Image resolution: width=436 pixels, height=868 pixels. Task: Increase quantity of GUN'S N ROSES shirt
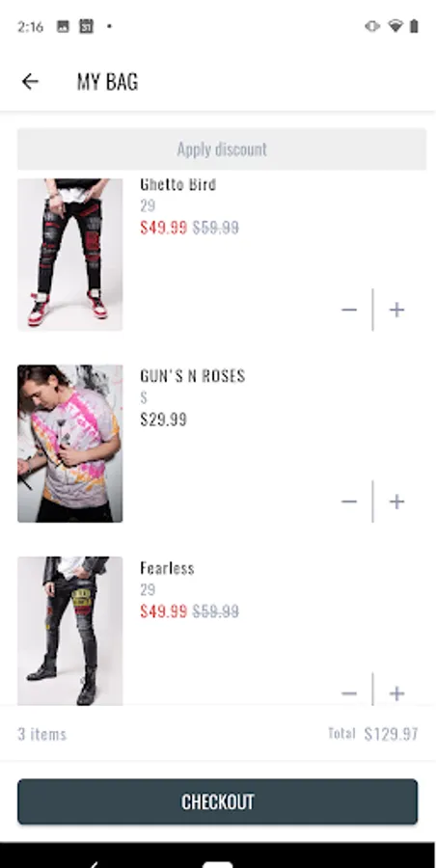(x=396, y=502)
